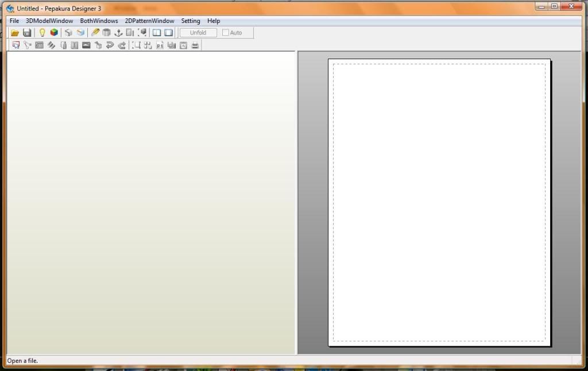Enable the Auto checkbox
The height and width of the screenshot is (371, 588).
pos(226,33)
